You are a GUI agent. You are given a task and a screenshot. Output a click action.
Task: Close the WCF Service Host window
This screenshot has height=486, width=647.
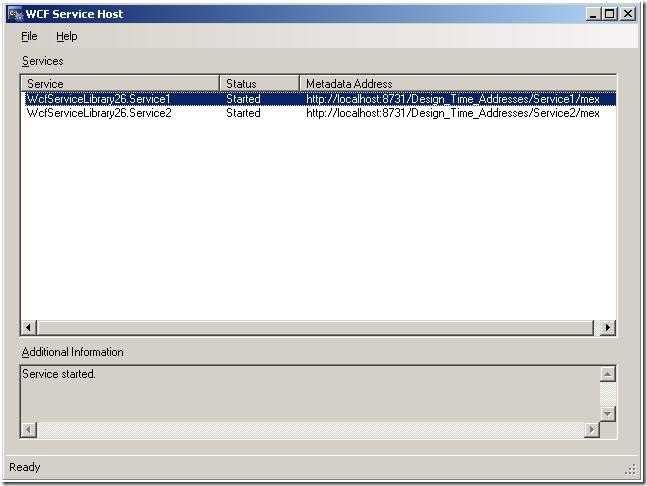point(628,14)
